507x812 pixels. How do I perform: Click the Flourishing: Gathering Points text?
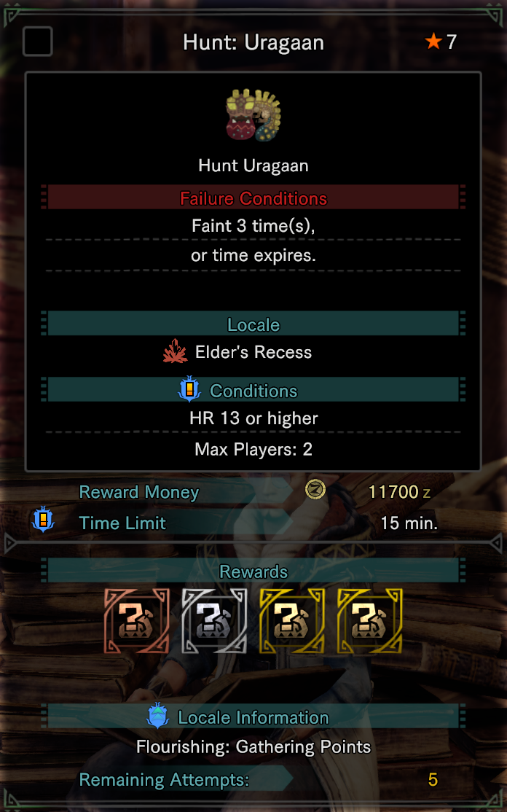pos(253,746)
